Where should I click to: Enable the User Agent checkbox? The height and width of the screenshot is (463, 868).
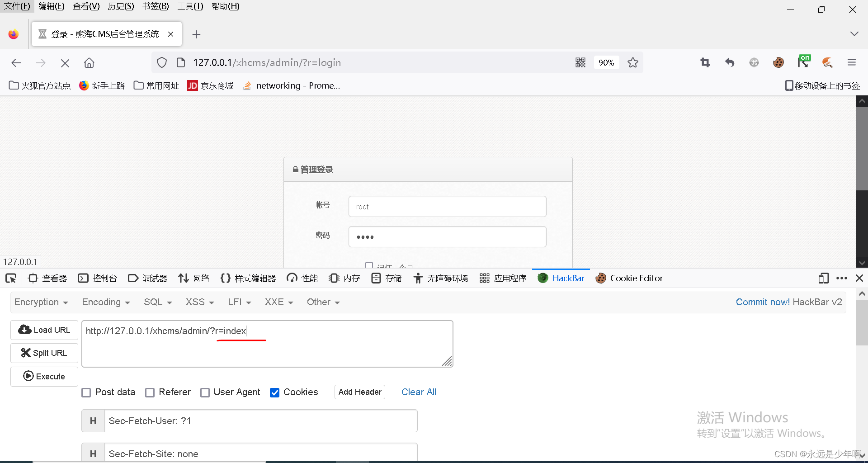(x=205, y=392)
